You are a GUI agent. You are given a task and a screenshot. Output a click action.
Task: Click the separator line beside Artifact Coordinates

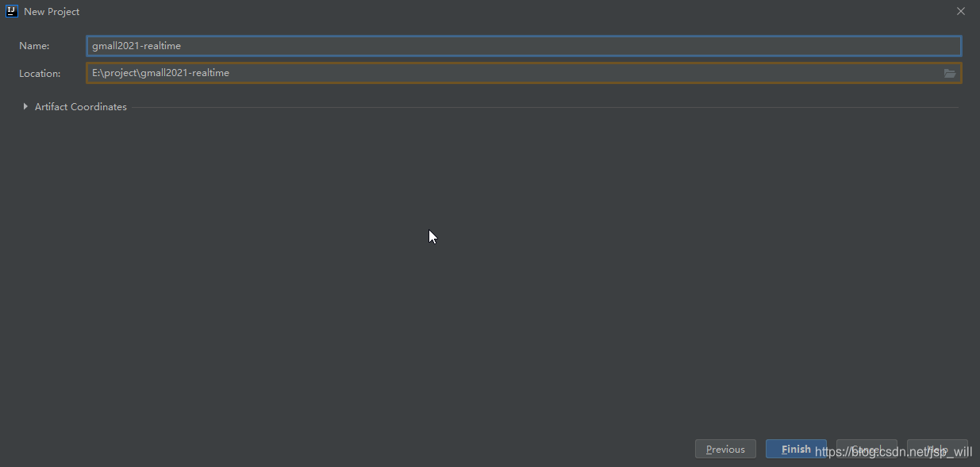(x=544, y=107)
